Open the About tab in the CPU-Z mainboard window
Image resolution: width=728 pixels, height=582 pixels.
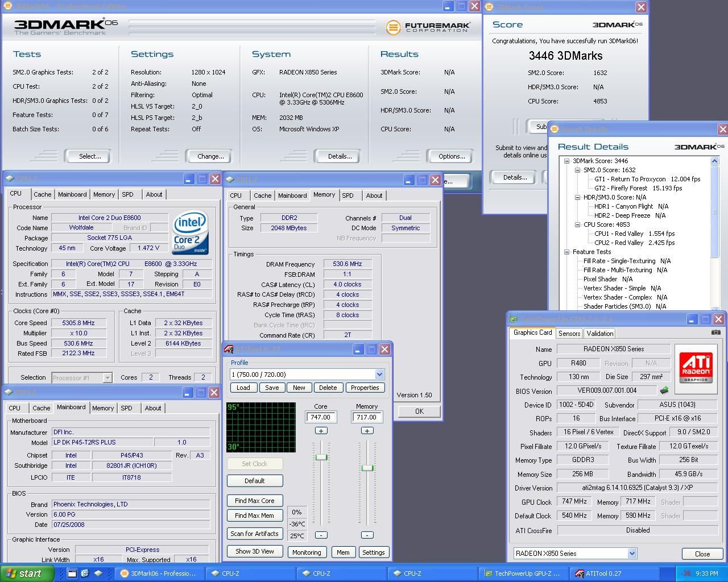[153, 408]
